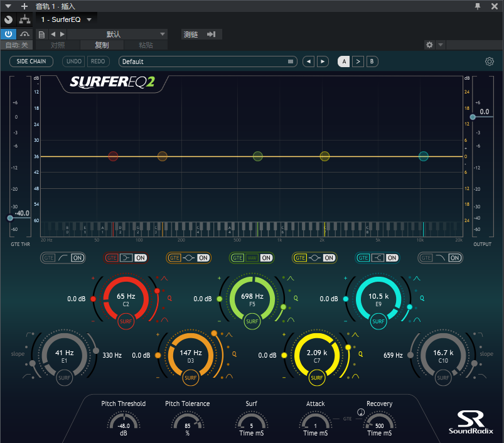Enable GTE on the red band
Image resolution: width=504 pixels, height=443 pixels.
point(112,258)
